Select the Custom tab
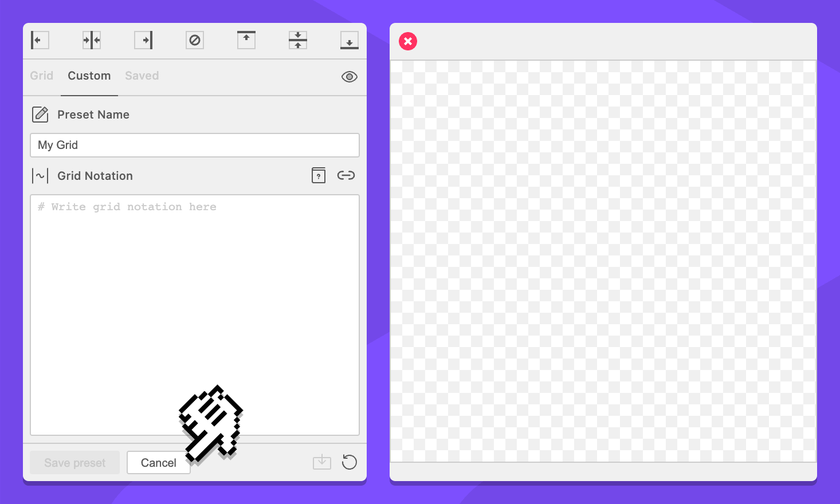 pyautogui.click(x=89, y=76)
